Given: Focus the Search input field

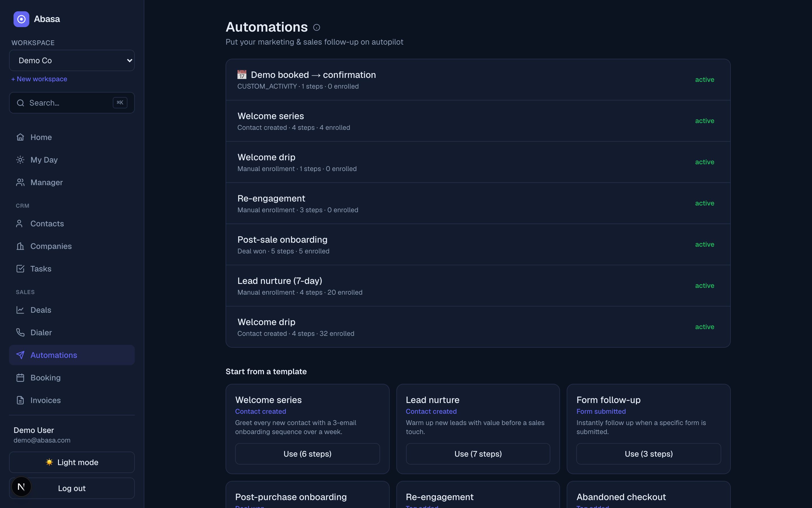Looking at the screenshot, I should pyautogui.click(x=72, y=103).
